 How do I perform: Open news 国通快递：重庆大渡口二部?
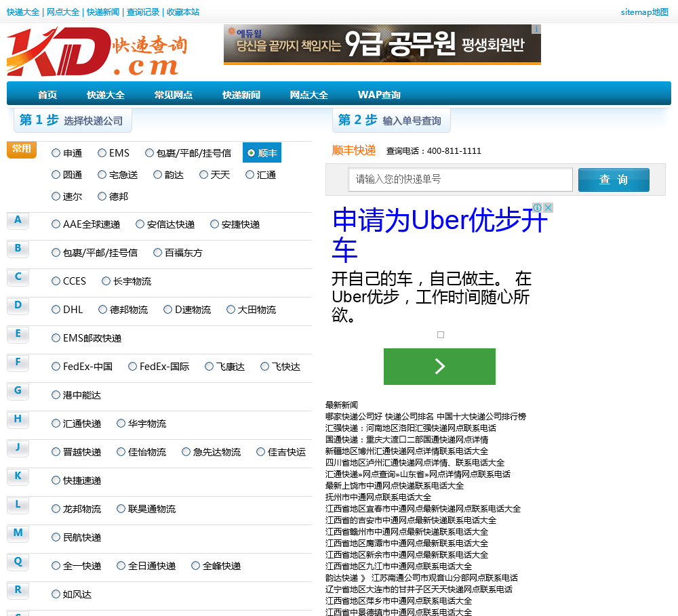(407, 440)
